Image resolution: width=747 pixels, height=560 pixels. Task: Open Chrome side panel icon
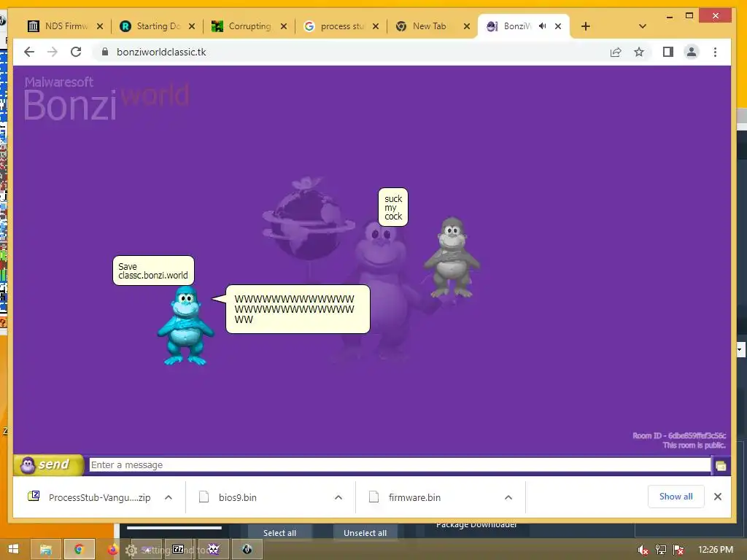[668, 52]
